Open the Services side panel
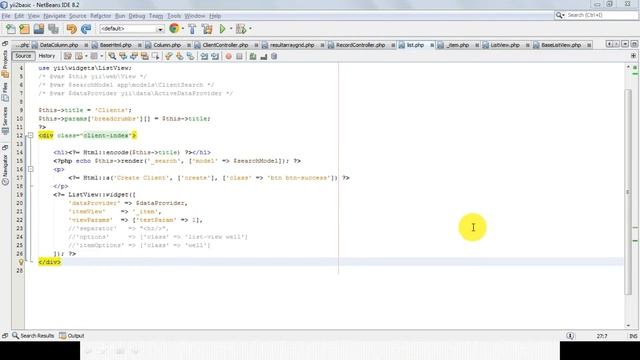 [5, 120]
